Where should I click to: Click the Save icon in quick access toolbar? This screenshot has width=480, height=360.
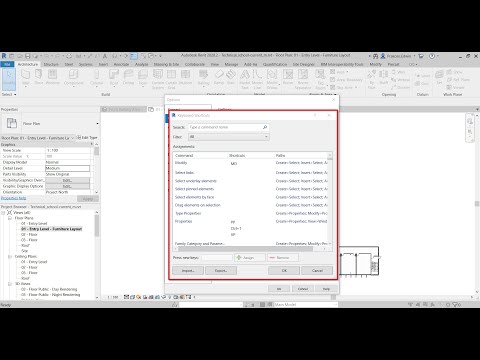[28, 56]
